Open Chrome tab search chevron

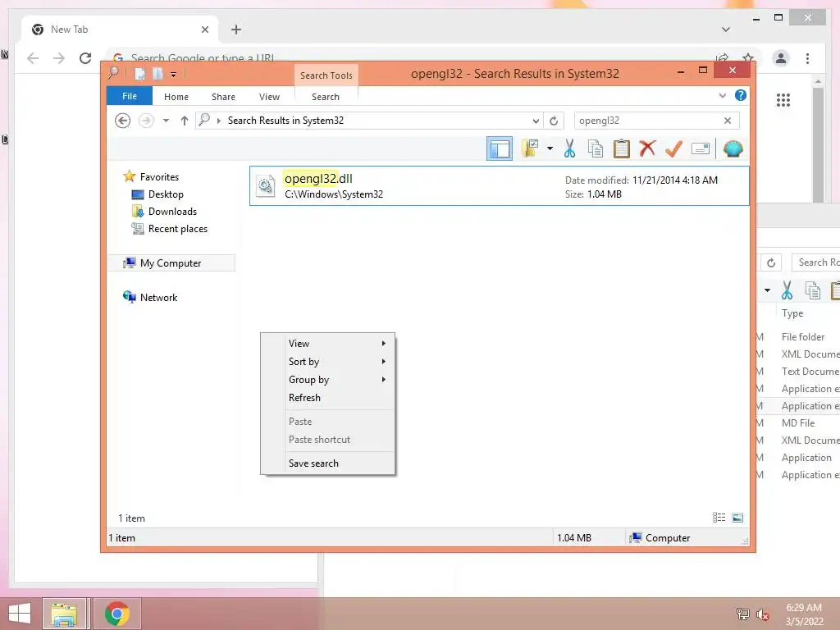(x=726, y=30)
